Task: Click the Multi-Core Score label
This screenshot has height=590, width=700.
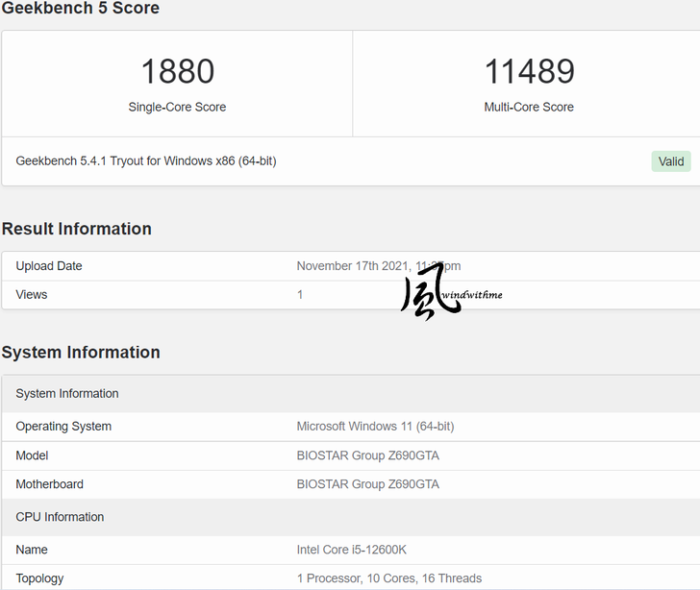Action: tap(528, 108)
